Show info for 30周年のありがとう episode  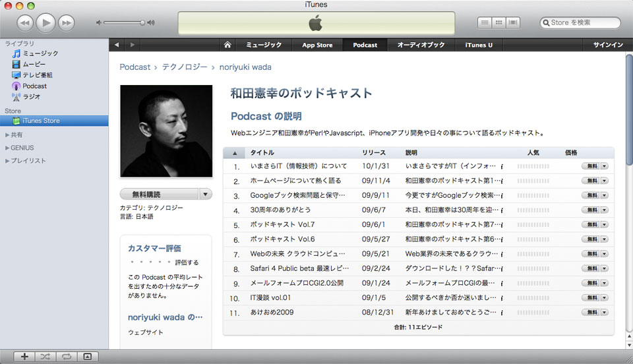[x=502, y=210]
